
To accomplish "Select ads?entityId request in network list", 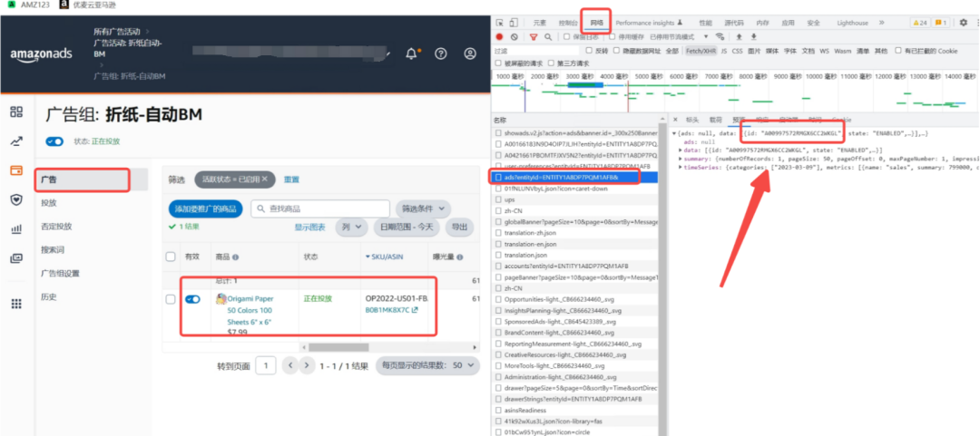I will point(573,178).
